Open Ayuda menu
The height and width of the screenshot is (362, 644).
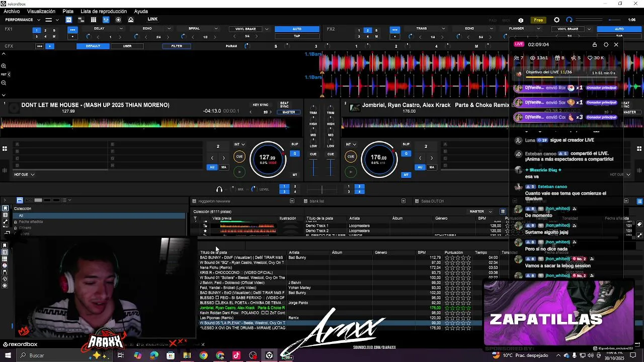[x=141, y=11]
